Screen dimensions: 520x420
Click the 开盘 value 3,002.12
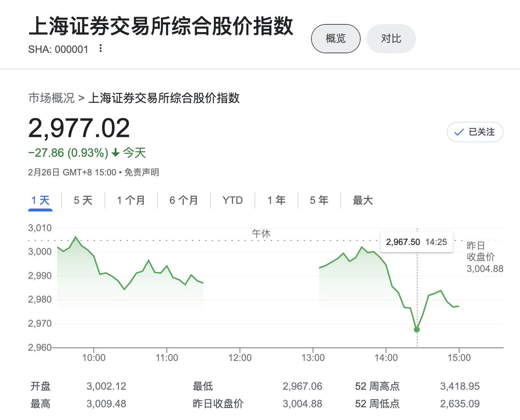(x=107, y=386)
